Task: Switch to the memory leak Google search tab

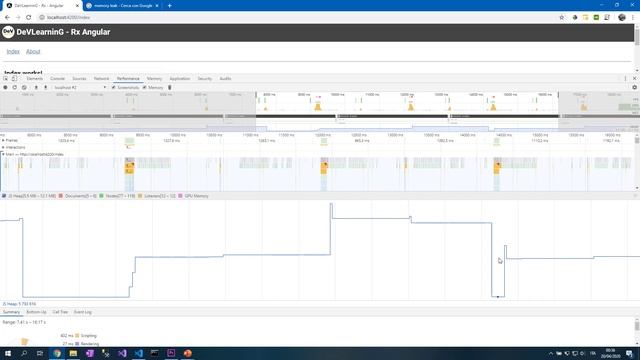Action: tap(122, 6)
